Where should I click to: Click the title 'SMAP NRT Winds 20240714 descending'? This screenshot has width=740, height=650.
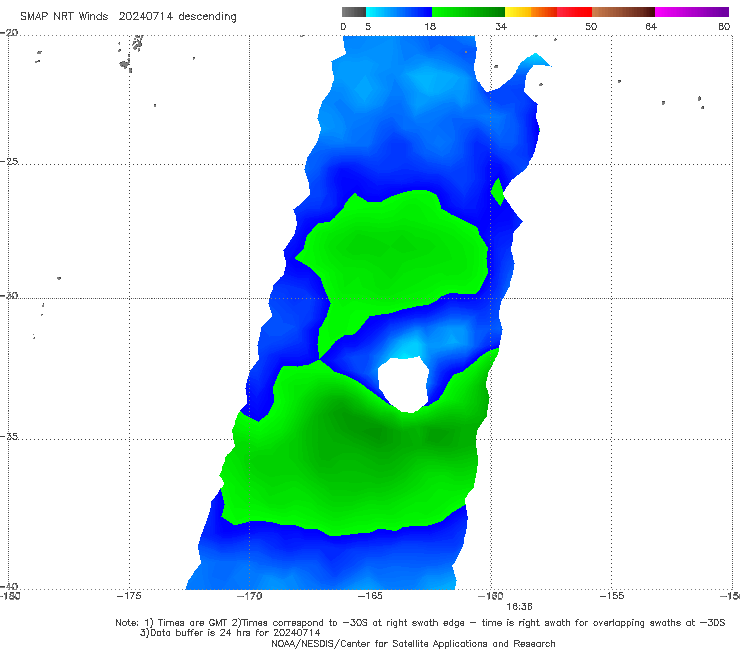[128, 17]
